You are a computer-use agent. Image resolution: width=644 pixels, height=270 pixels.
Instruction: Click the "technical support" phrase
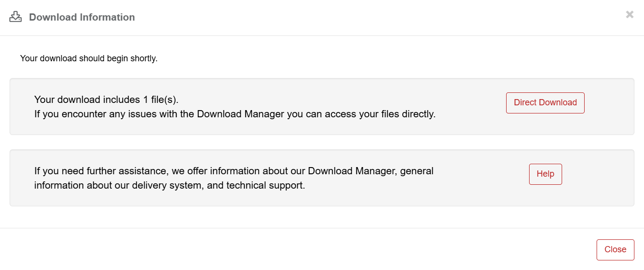click(265, 185)
